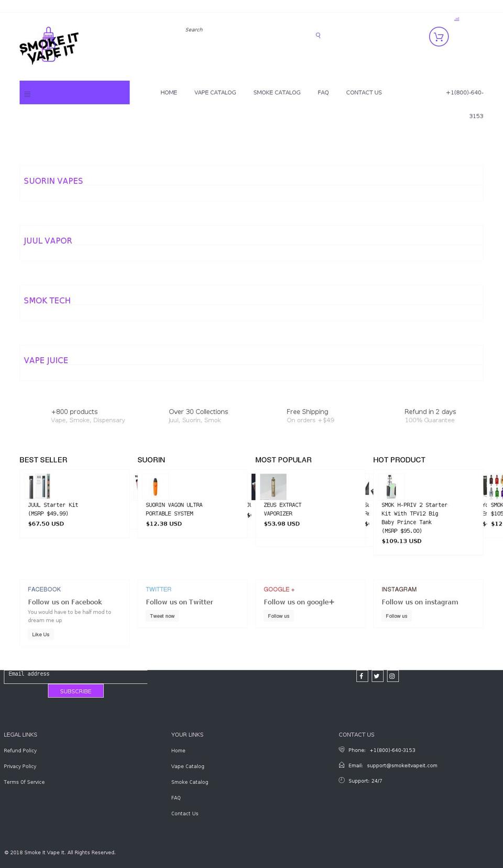Screen dimensions: 503x868
Task: Click the Free Shipping text
Action: pyautogui.click(x=308, y=412)
